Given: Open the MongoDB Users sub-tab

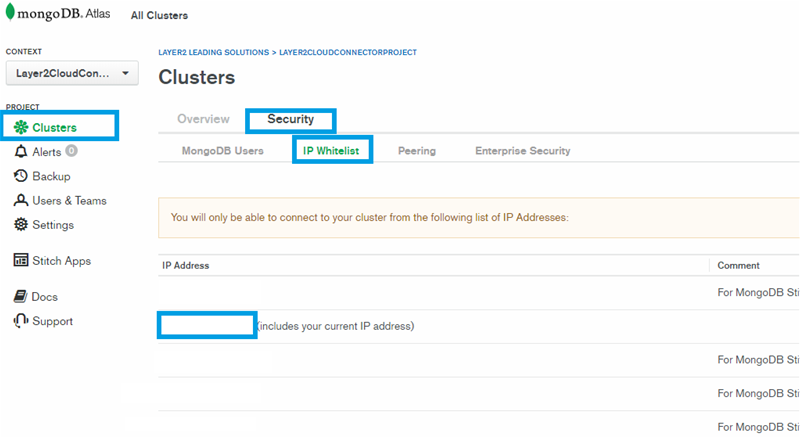Looking at the screenshot, I should point(222,151).
